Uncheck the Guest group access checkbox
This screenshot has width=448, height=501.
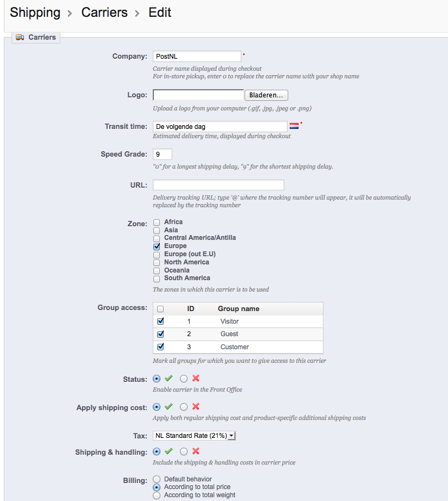(x=160, y=334)
